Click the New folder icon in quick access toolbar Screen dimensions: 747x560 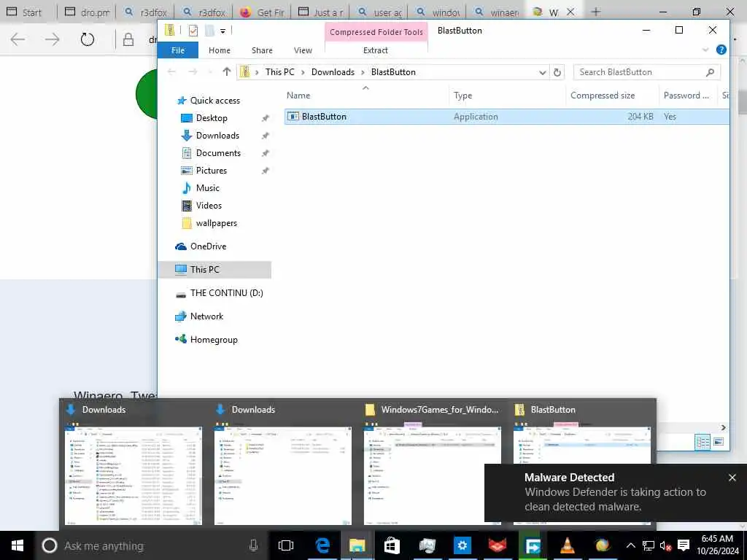[209, 31]
